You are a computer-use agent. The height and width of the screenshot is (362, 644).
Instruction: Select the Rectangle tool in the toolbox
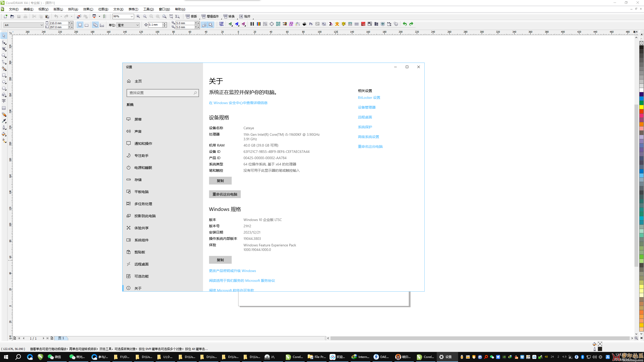tap(4, 75)
